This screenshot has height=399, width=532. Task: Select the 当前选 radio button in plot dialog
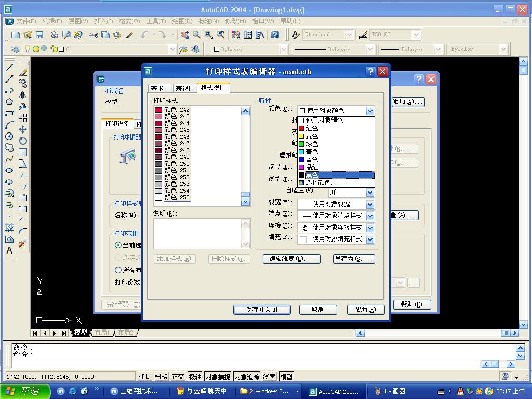[118, 245]
